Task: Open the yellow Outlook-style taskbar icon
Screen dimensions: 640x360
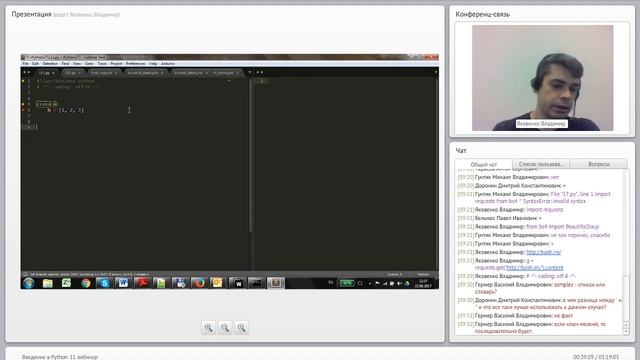Action: tap(217, 283)
